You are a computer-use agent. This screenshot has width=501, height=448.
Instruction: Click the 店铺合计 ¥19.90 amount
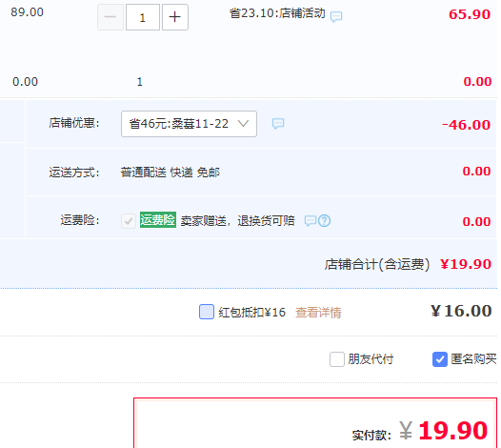(466, 264)
